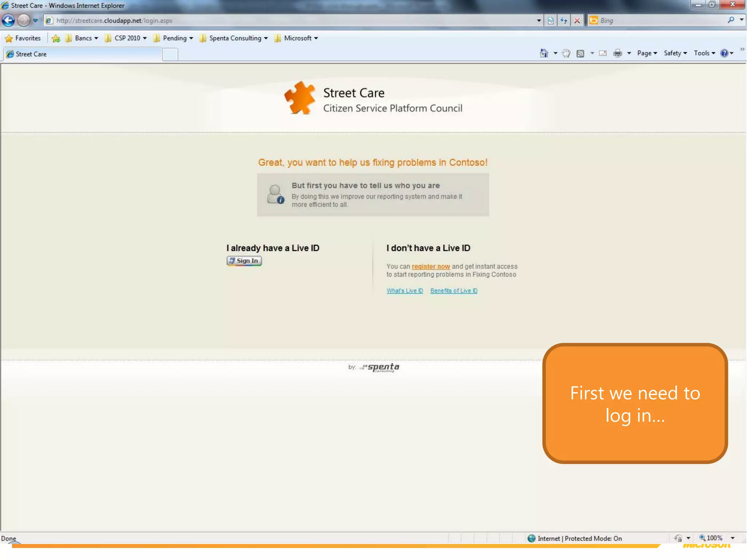Open the Bancs favorites folder

pyautogui.click(x=82, y=38)
